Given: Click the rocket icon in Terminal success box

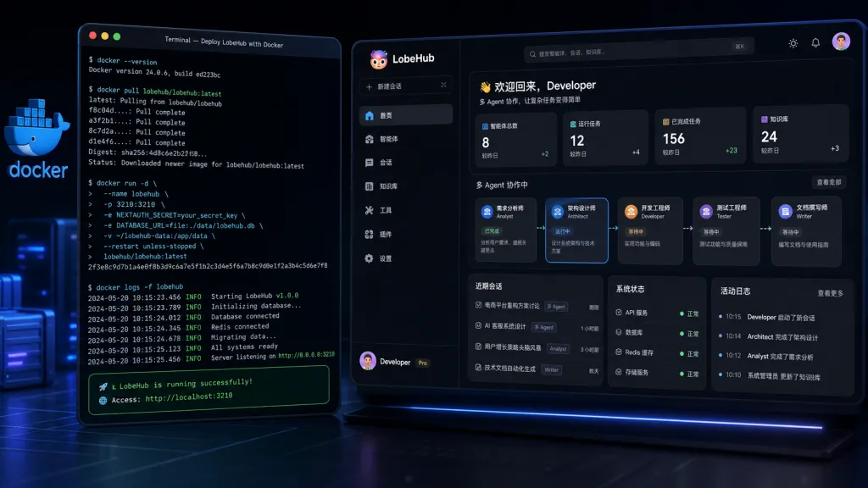Looking at the screenshot, I should (103, 386).
